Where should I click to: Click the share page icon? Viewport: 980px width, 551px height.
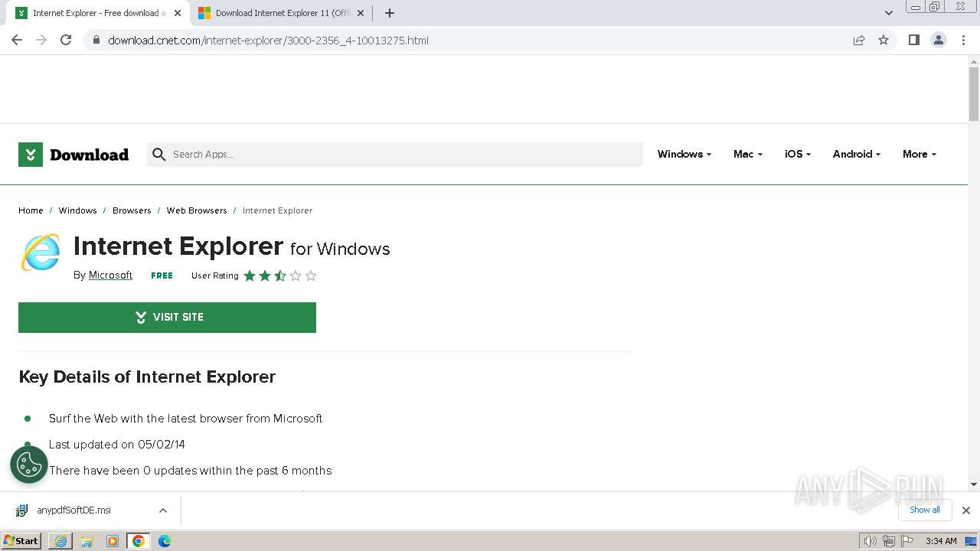(x=859, y=40)
